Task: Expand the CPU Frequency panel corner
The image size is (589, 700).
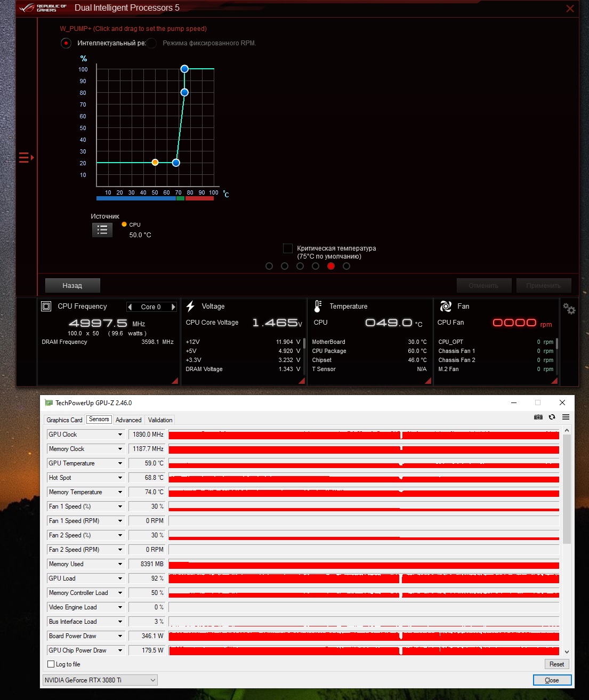Action: click(174, 381)
